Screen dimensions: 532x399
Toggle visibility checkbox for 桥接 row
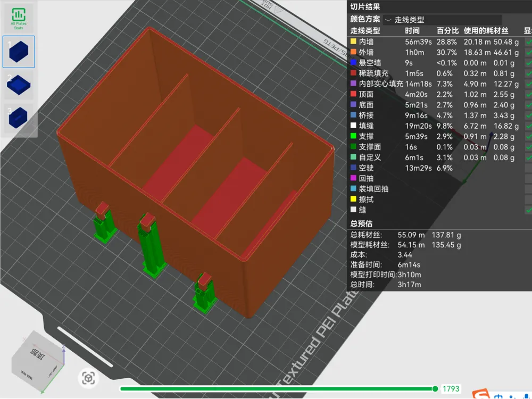[x=528, y=115]
